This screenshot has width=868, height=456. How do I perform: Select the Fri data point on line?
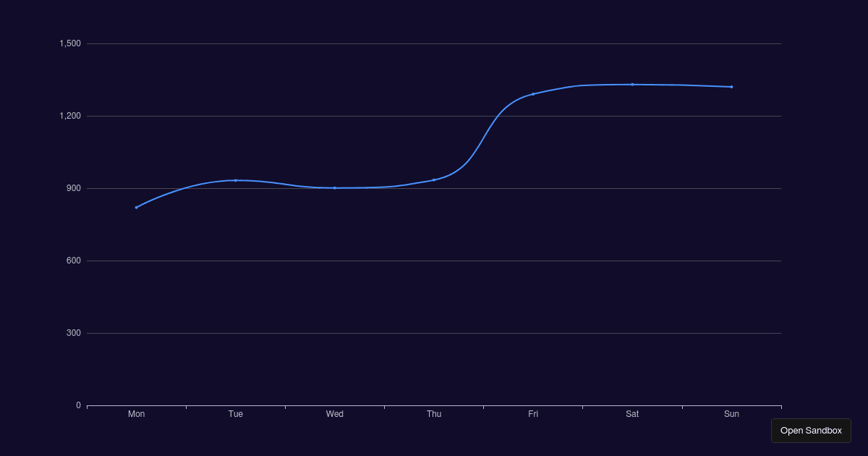pos(533,94)
